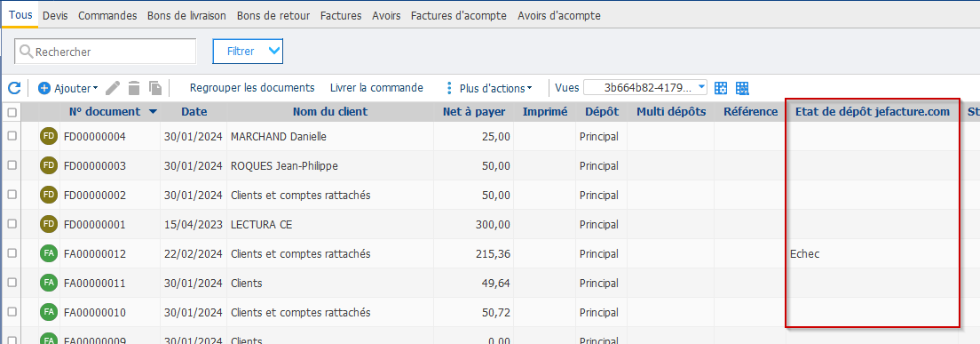The image size is (980, 344).
Task: Click Regrouper les documents
Action: click(x=252, y=88)
